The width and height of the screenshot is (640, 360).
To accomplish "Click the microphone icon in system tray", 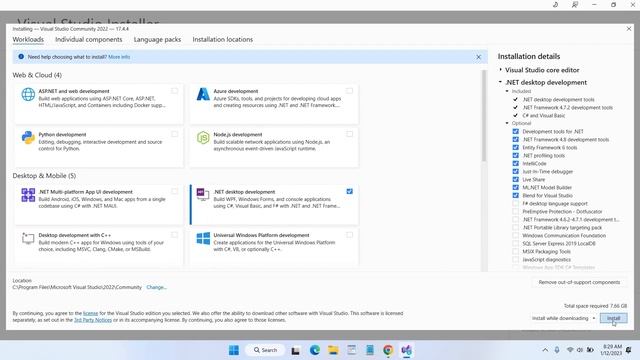I will pyautogui.click(x=557, y=350).
